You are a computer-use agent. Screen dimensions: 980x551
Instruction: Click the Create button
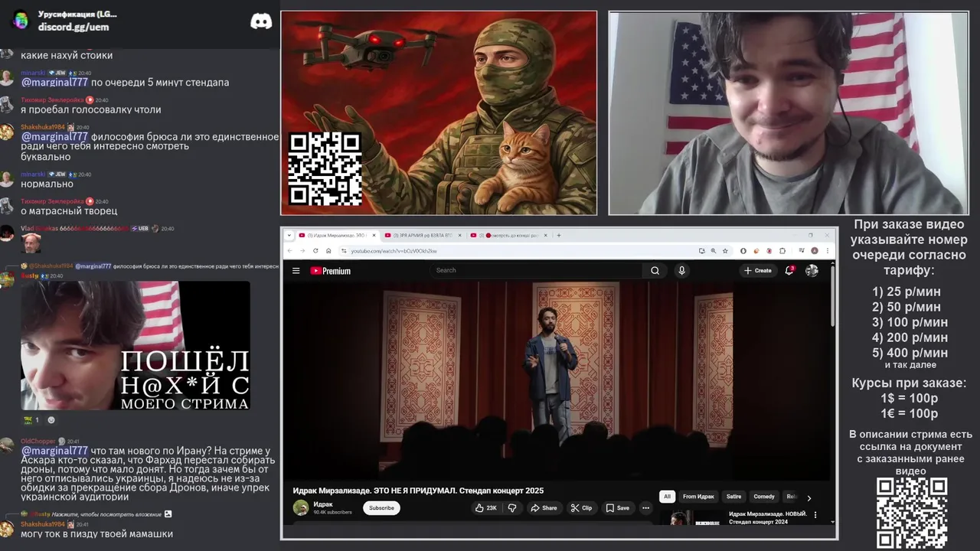(x=758, y=270)
